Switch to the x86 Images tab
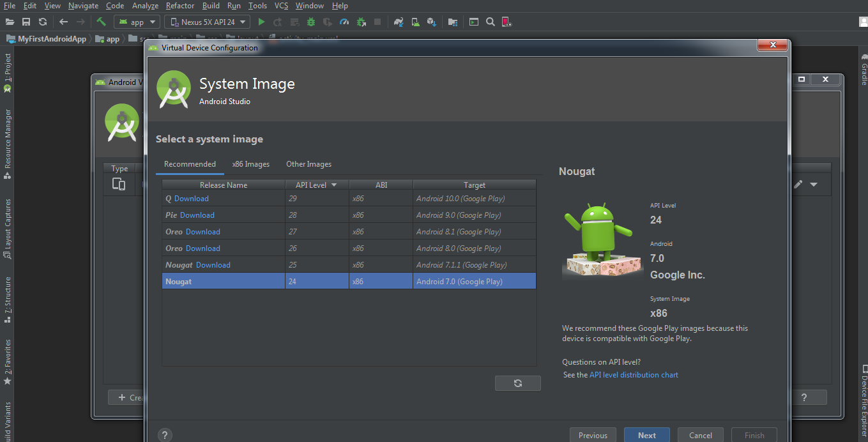The image size is (868, 442). [x=250, y=164]
